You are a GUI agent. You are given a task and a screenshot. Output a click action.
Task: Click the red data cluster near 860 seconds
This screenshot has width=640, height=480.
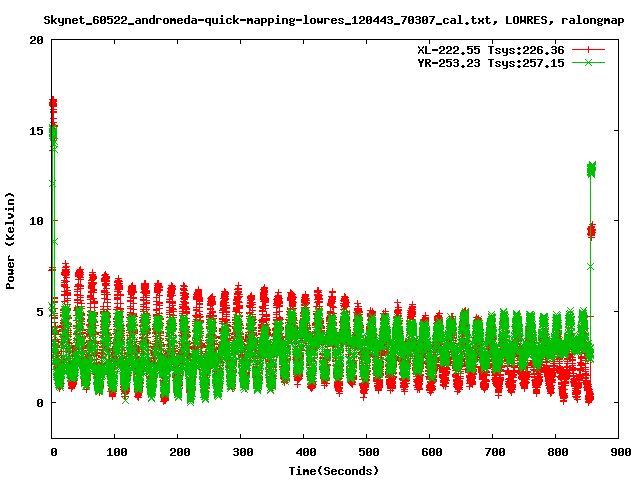[x=591, y=231]
